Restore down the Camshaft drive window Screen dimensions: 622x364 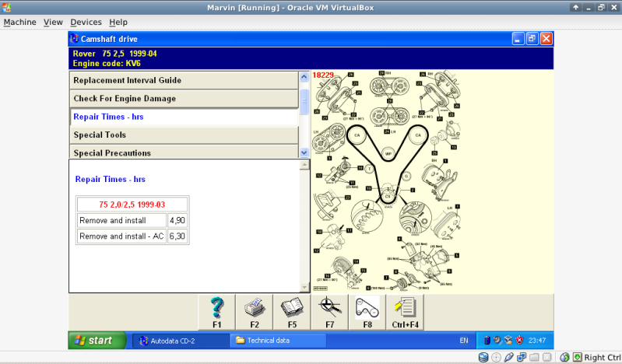(x=532, y=39)
